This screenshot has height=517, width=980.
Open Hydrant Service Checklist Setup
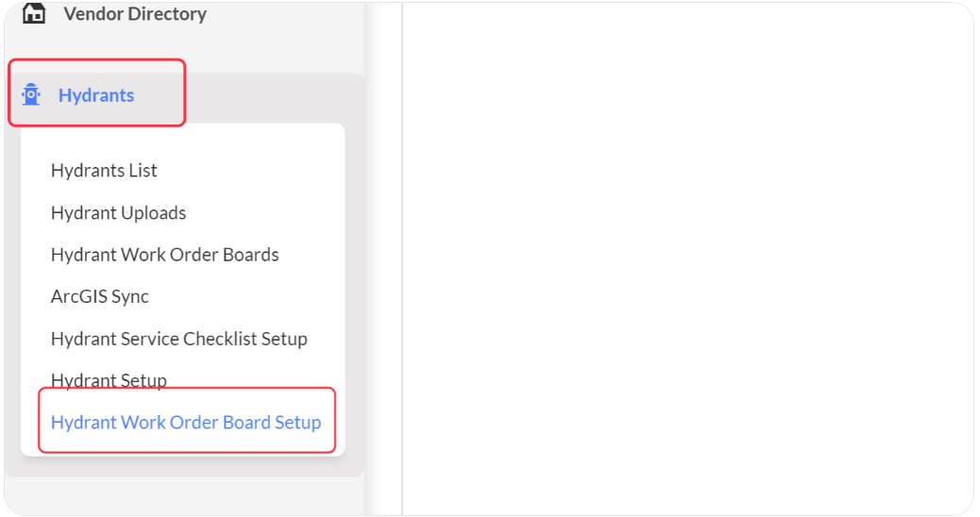pos(179,339)
